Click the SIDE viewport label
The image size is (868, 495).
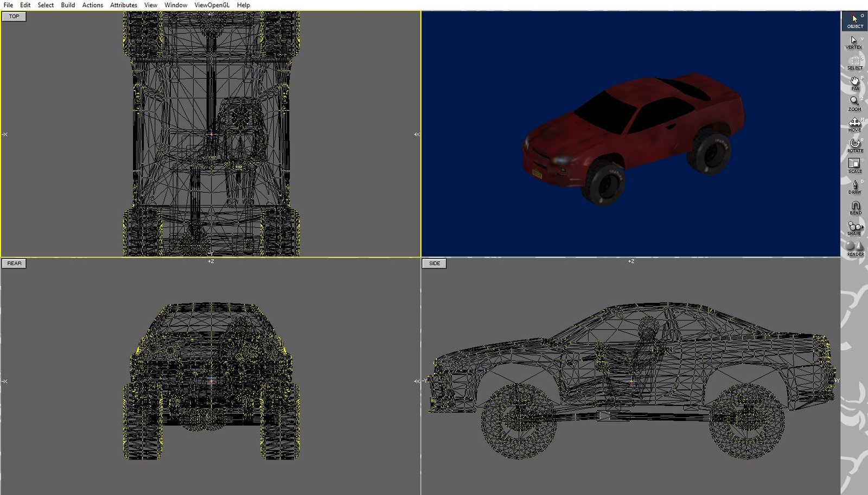(x=433, y=263)
